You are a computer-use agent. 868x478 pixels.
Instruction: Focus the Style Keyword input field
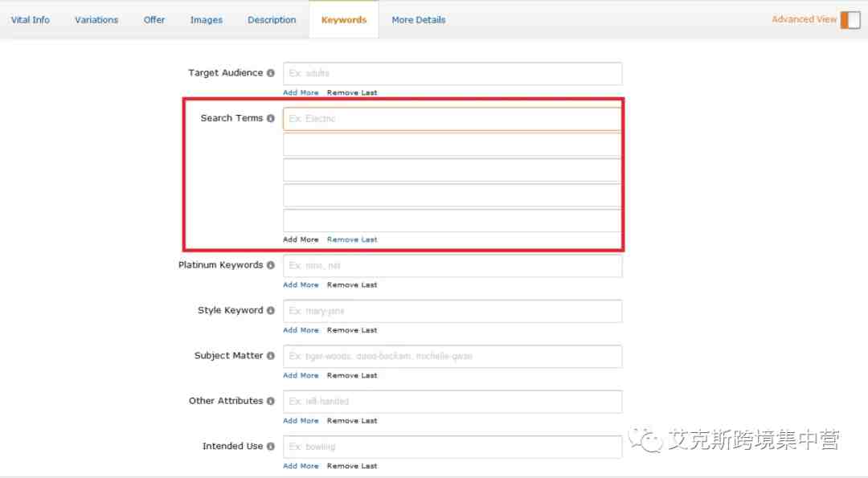click(452, 312)
